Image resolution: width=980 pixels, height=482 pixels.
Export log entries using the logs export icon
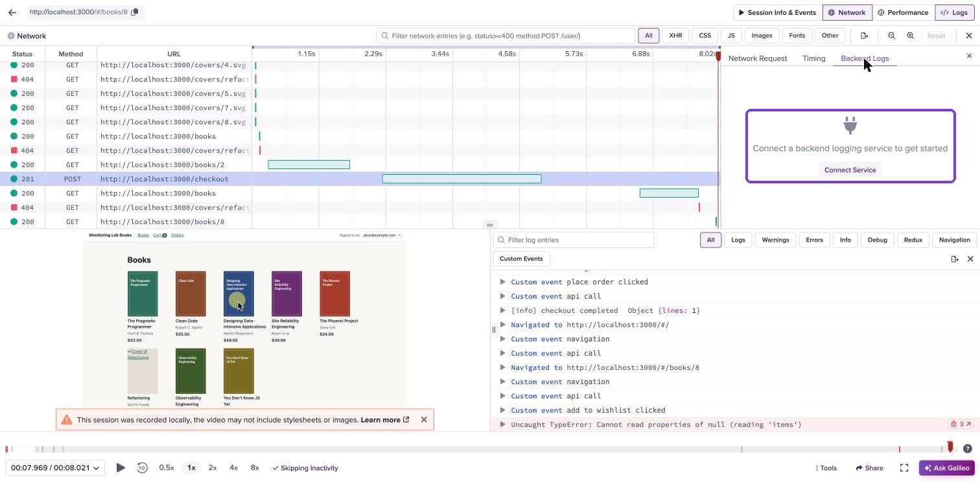(x=954, y=258)
